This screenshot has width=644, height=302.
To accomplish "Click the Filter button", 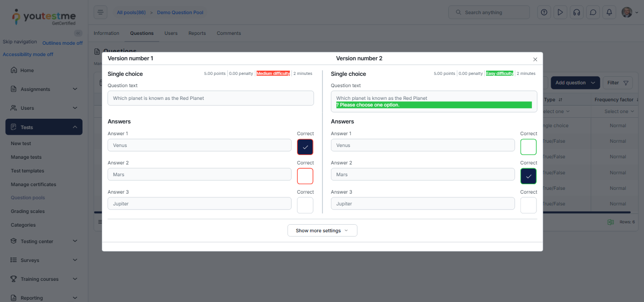I will pos(618,83).
